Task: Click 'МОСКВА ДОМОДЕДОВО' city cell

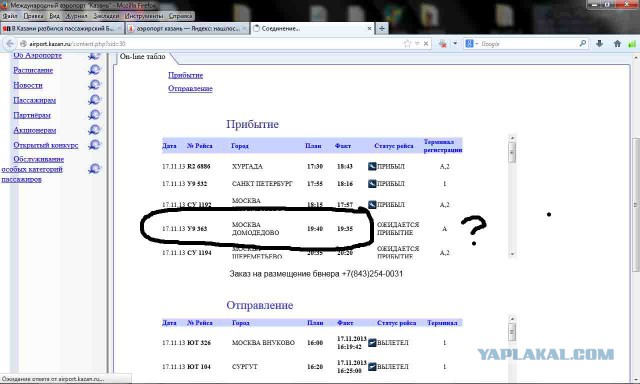Action: click(x=256, y=229)
